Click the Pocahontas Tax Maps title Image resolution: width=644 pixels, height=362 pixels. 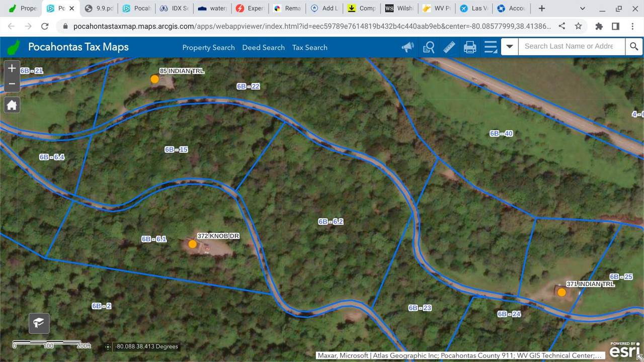click(x=78, y=47)
